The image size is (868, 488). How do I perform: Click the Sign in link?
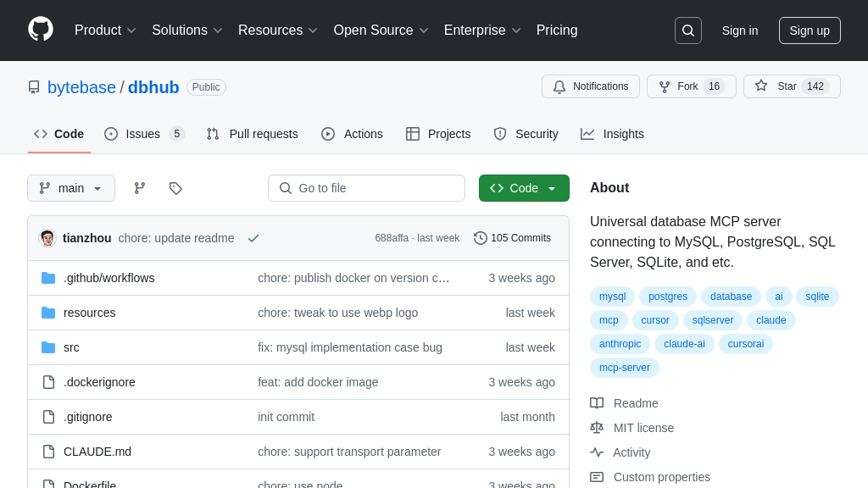coord(739,30)
